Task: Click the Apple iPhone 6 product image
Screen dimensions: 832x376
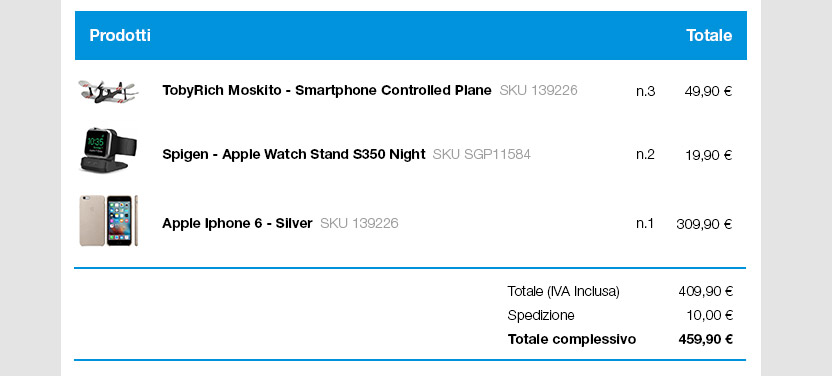Action: pyautogui.click(x=108, y=221)
